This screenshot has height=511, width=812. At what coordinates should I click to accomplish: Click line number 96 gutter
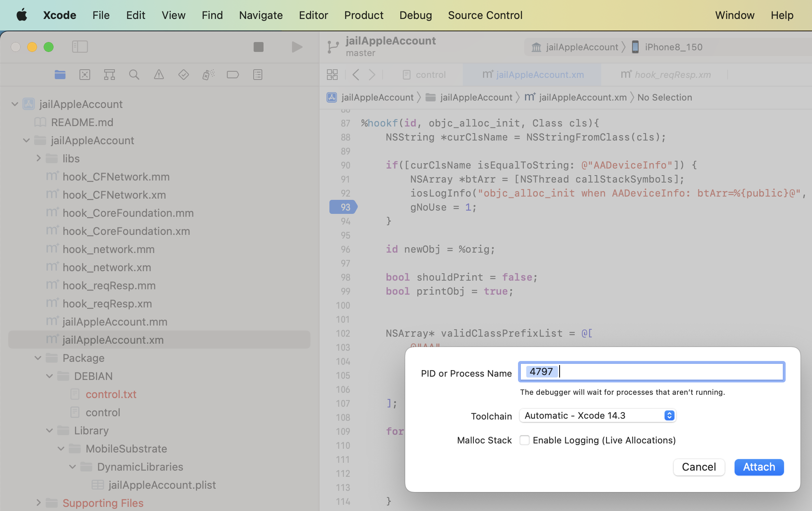[x=345, y=249]
